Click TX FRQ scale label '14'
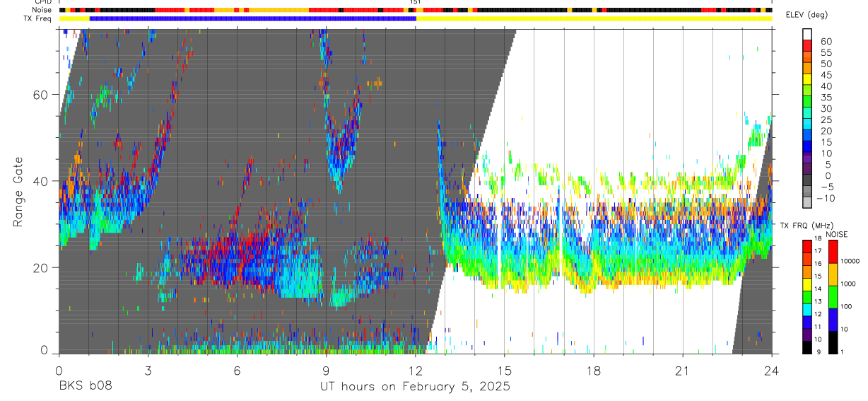868x401 pixels. [x=818, y=289]
